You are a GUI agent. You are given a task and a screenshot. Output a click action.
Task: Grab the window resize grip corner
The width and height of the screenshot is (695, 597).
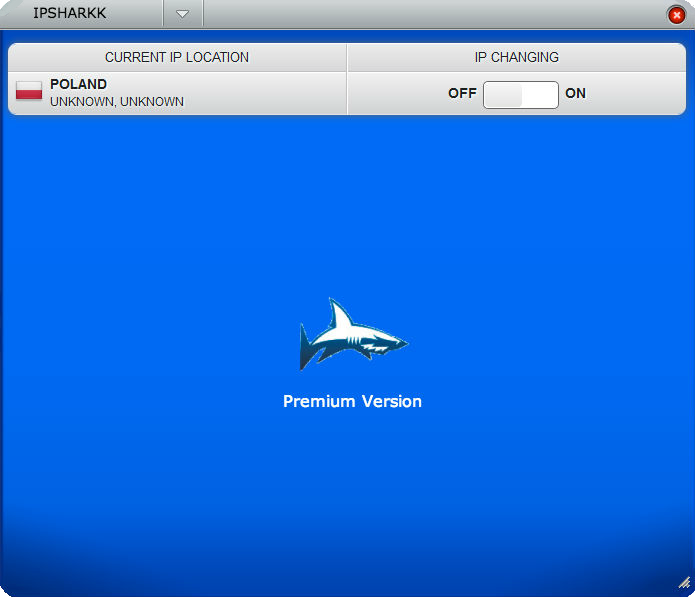[684, 582]
